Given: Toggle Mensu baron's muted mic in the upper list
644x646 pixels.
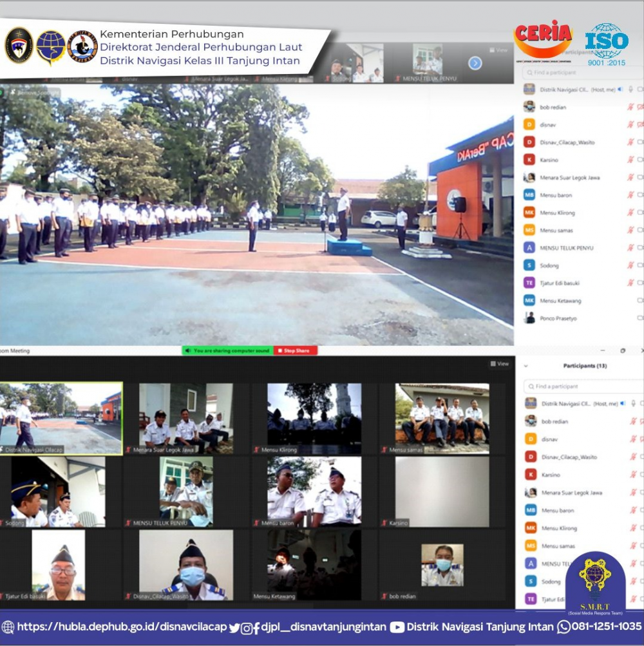Looking at the screenshot, I should 630,195.
